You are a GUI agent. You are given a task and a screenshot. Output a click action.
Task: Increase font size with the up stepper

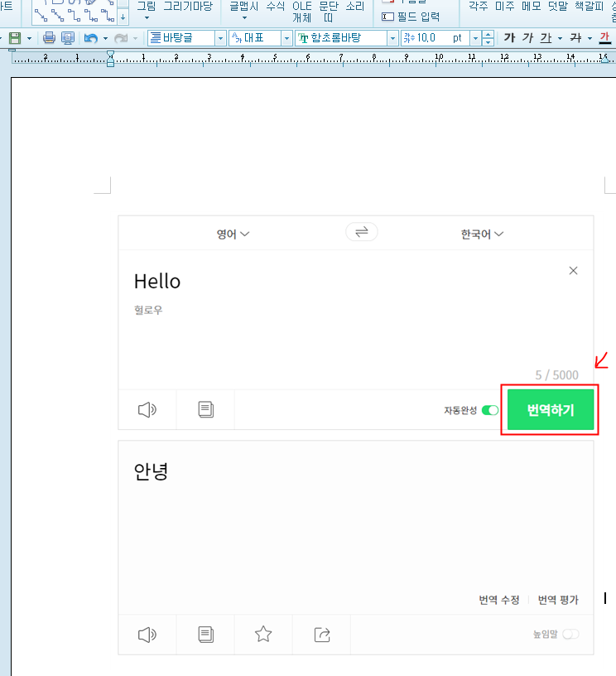point(488,35)
